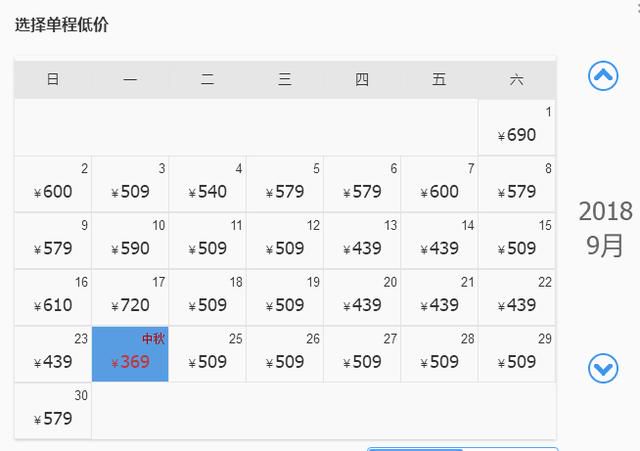Screen dimensions: 640x451
Task: Select September 13 fare ¥439
Action: [362, 241]
